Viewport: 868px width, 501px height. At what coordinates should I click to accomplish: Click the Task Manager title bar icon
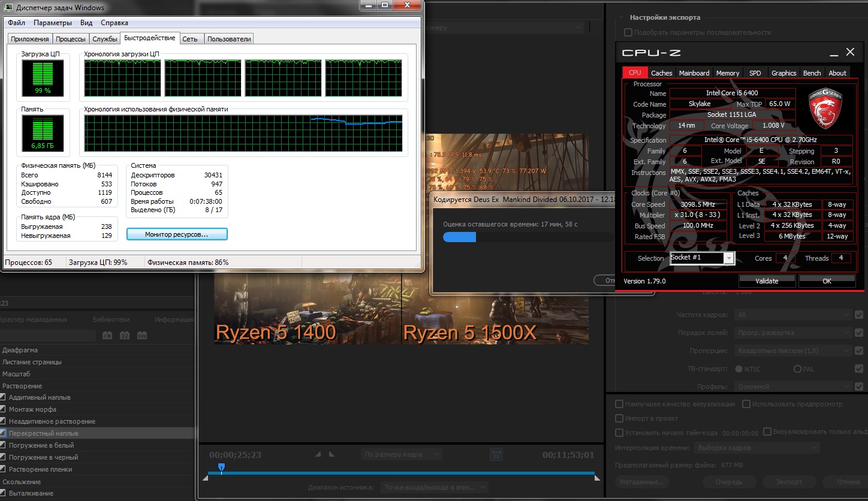coord(8,7)
